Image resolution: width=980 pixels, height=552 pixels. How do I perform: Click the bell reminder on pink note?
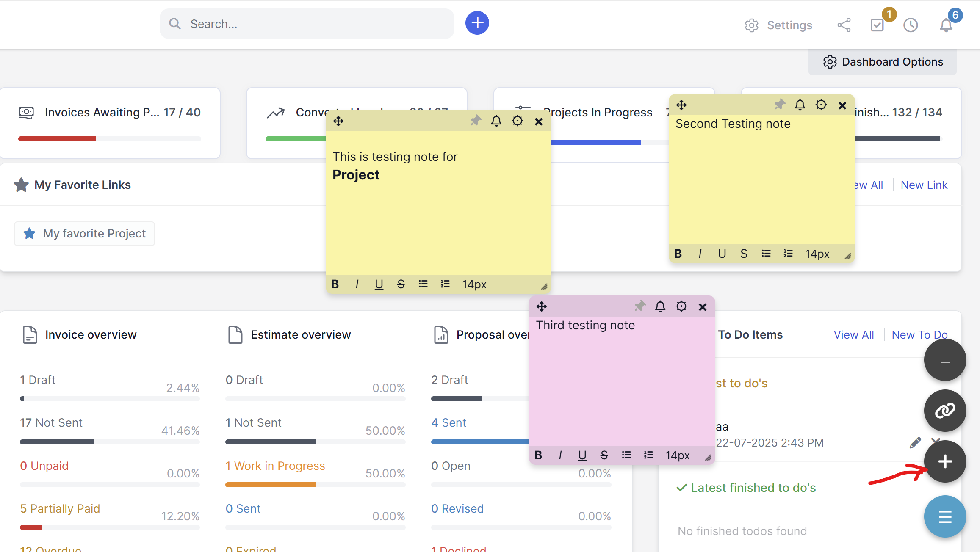[x=660, y=306]
